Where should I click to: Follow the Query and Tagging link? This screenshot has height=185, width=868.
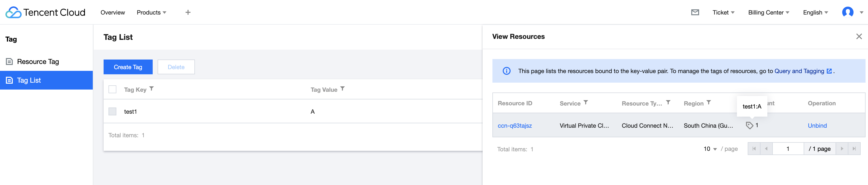799,71
